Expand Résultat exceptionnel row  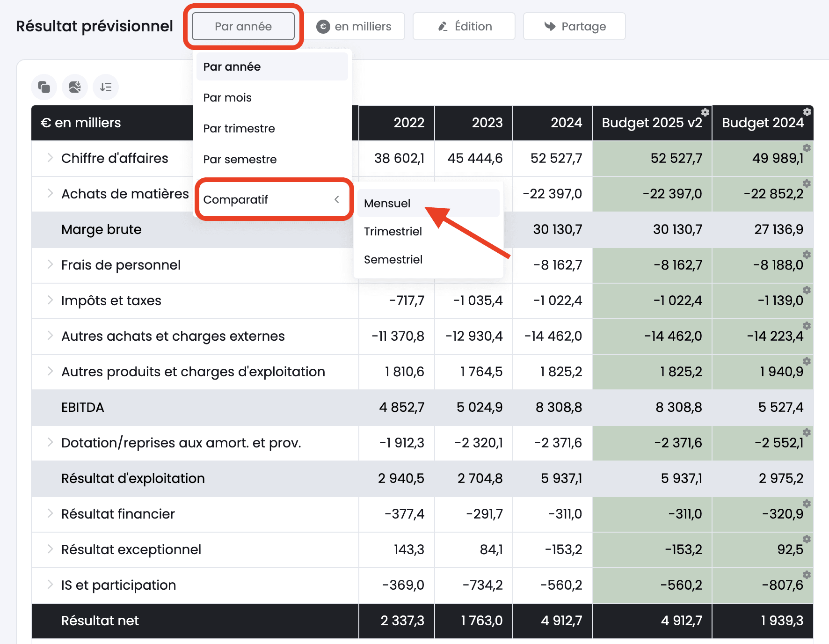pyautogui.click(x=50, y=549)
